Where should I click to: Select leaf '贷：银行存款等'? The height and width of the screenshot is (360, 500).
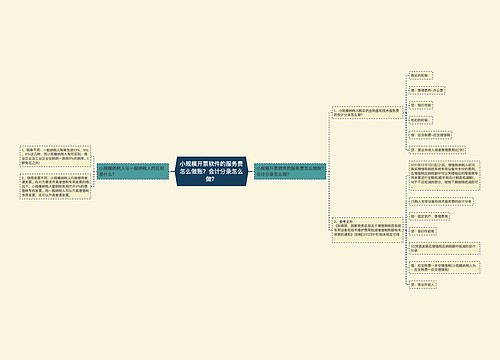(x=423, y=231)
